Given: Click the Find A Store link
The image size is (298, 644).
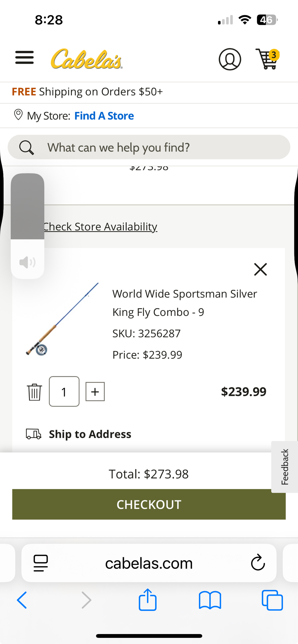Looking at the screenshot, I should tap(104, 116).
